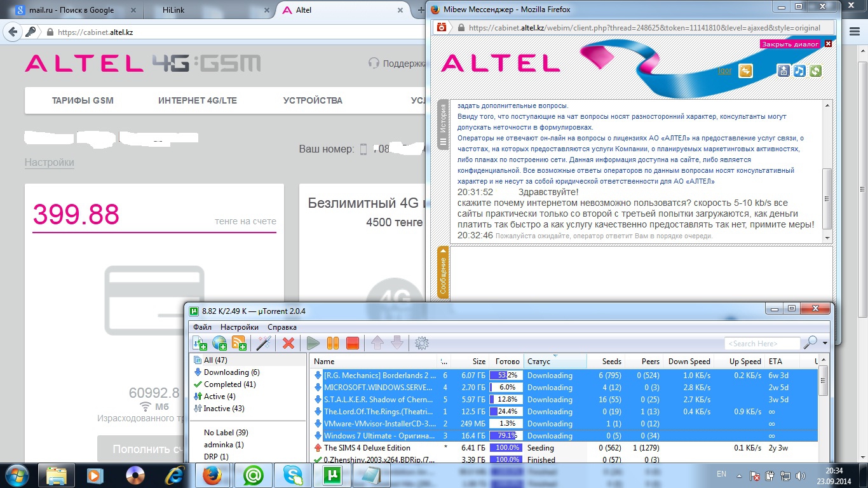
Task: Open the Файл menu in µTorrent
Action: pos(203,327)
